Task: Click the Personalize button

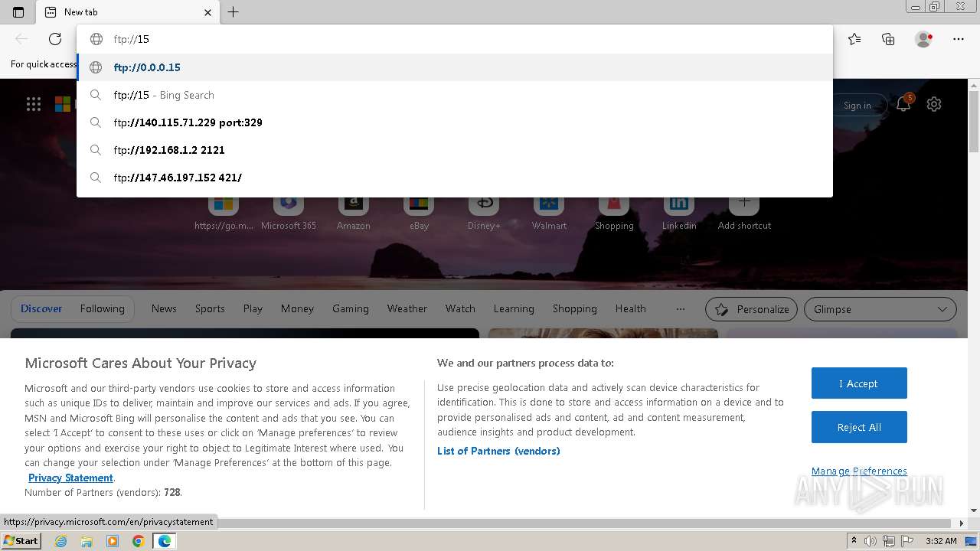Action: click(751, 309)
